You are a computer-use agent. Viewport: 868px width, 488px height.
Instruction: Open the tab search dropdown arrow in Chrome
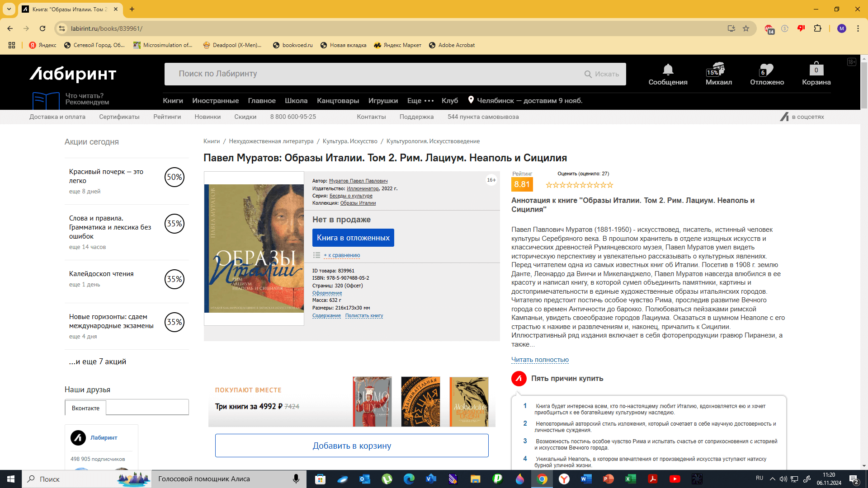pos(9,9)
